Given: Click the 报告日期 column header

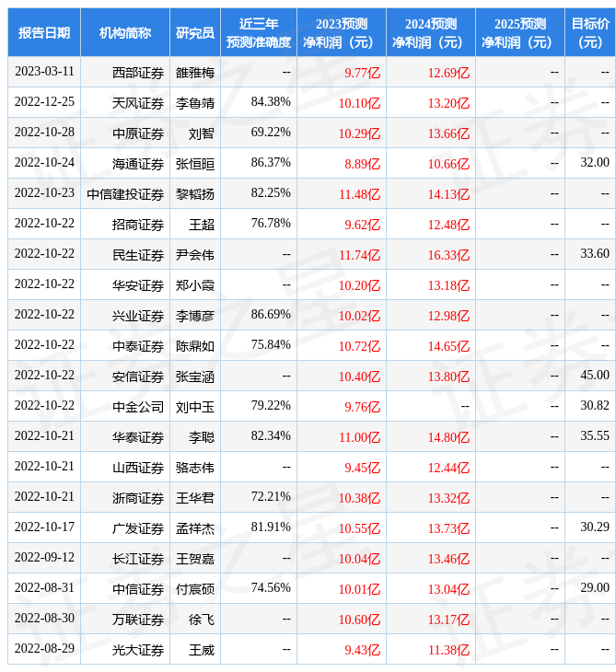Looking at the screenshot, I should click(44, 33).
